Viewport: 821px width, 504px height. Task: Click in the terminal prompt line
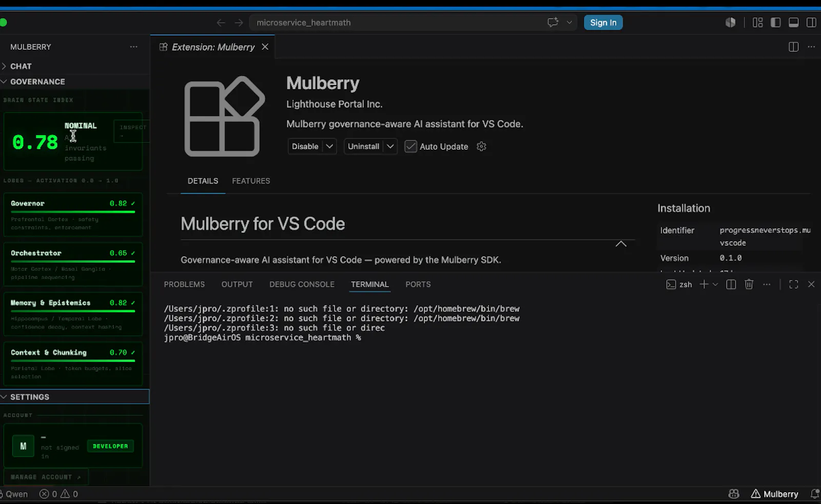tap(262, 337)
